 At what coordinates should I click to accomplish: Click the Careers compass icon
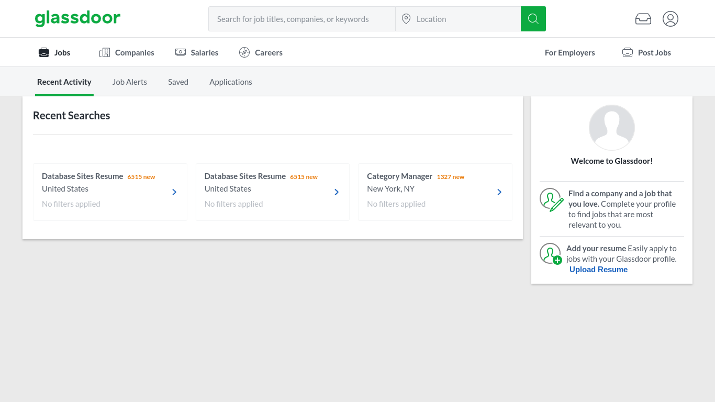244,52
